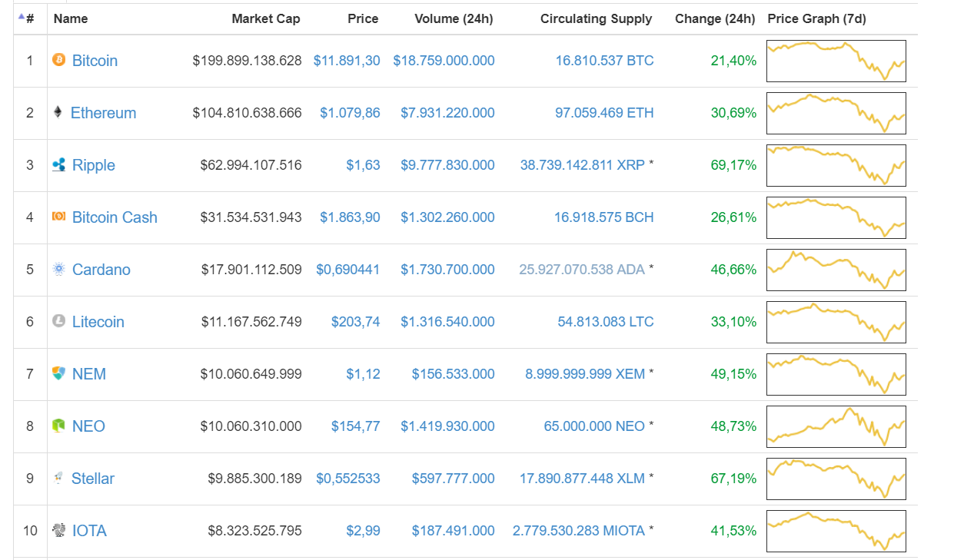This screenshot has width=954, height=560.
Task: Click the Bitcoin coin icon
Action: 58,60
